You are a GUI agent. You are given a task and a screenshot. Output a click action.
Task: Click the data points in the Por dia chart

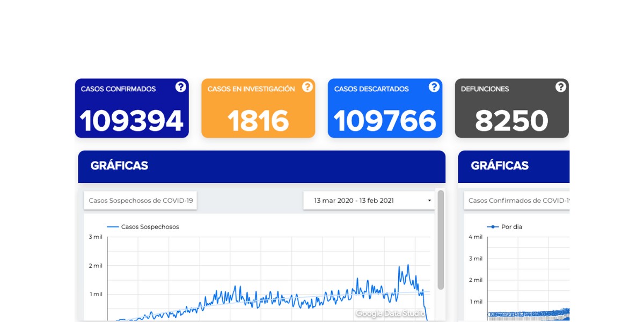(x=529, y=313)
